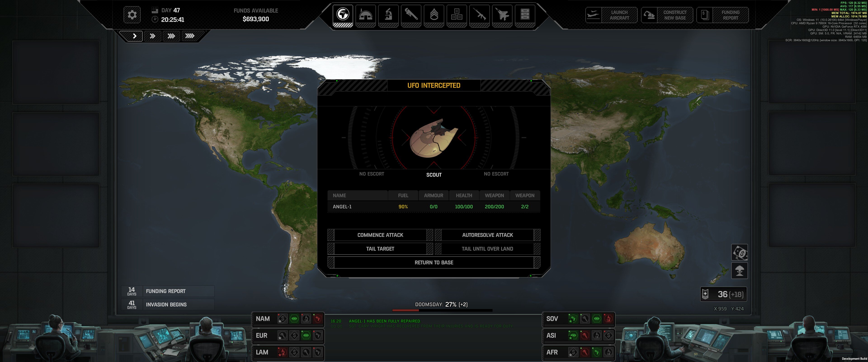Toggle the funding overlay map icon
Viewport: 868px width, 362px height.
point(739,252)
